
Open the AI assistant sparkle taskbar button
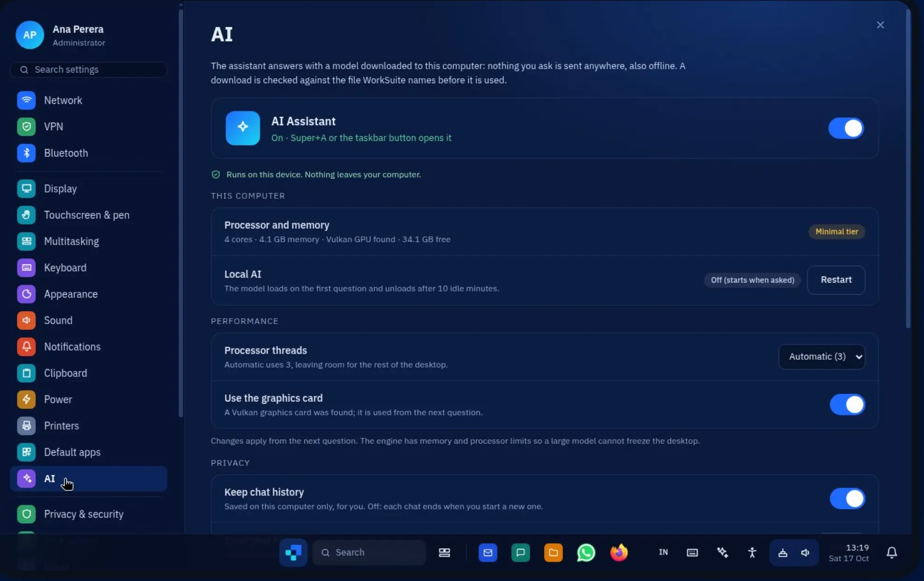click(722, 552)
